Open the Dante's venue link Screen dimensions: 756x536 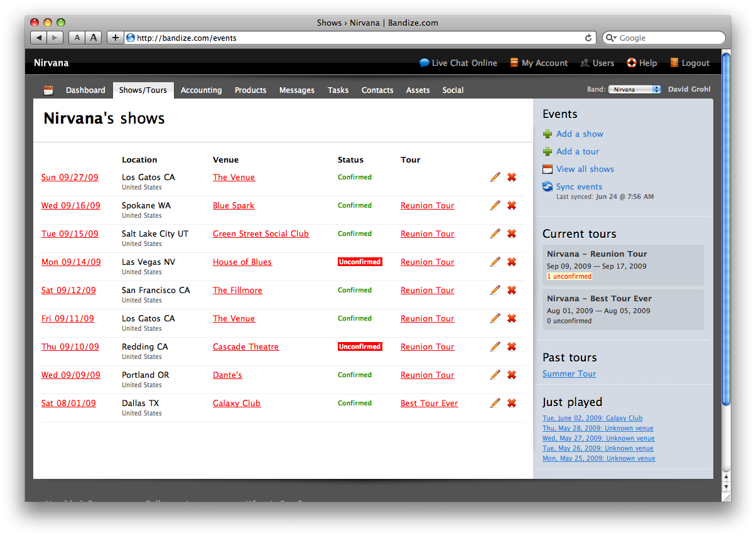click(x=227, y=375)
